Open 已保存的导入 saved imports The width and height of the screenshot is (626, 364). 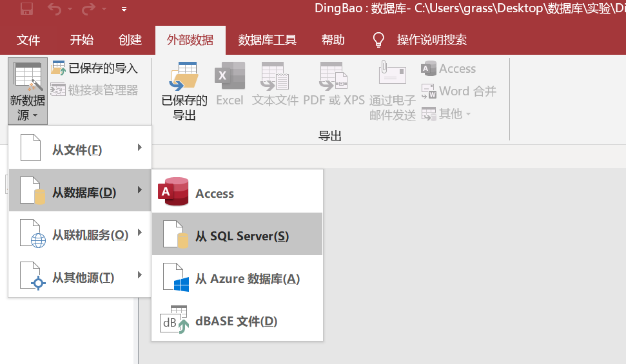click(103, 68)
